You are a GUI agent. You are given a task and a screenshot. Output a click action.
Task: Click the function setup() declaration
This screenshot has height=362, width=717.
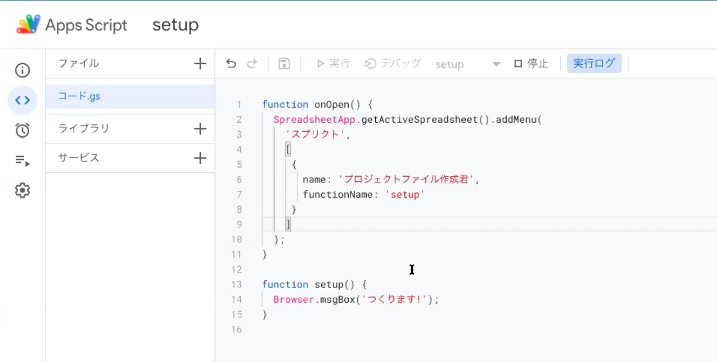[x=314, y=284]
